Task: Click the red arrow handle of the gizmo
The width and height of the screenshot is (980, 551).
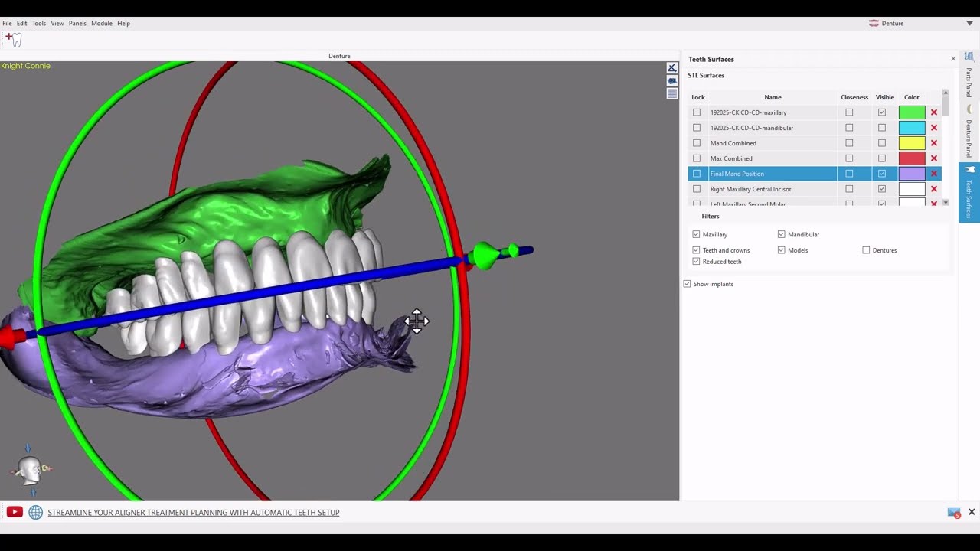Action: [12, 337]
